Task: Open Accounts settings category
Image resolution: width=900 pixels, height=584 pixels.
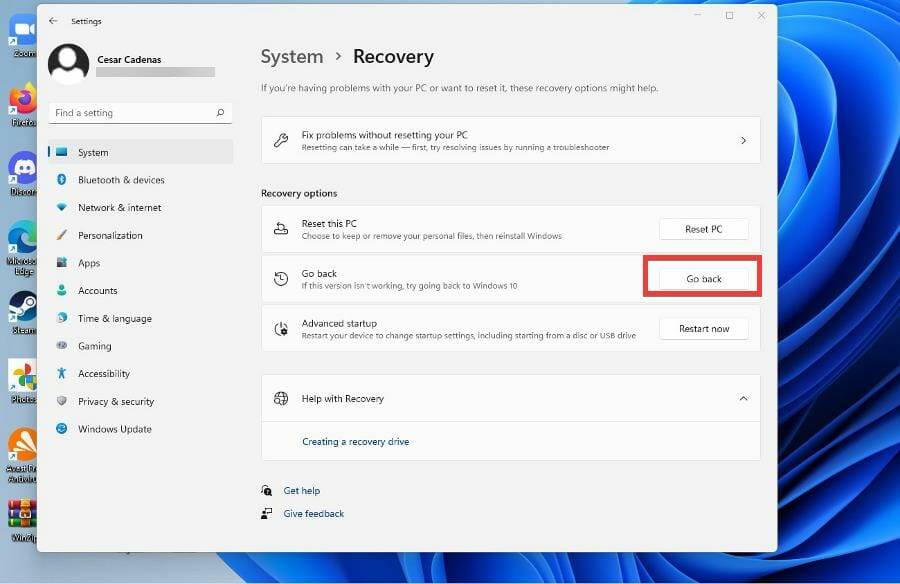Action: tap(141, 290)
